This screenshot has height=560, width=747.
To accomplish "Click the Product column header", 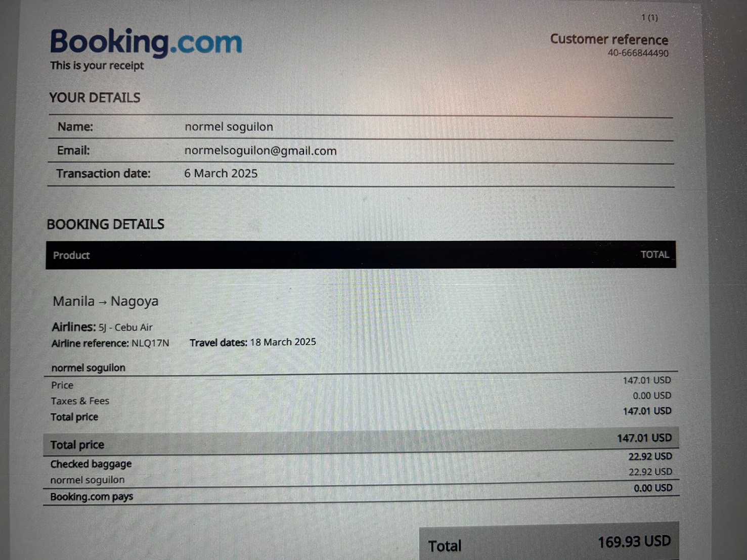I will (x=71, y=255).
